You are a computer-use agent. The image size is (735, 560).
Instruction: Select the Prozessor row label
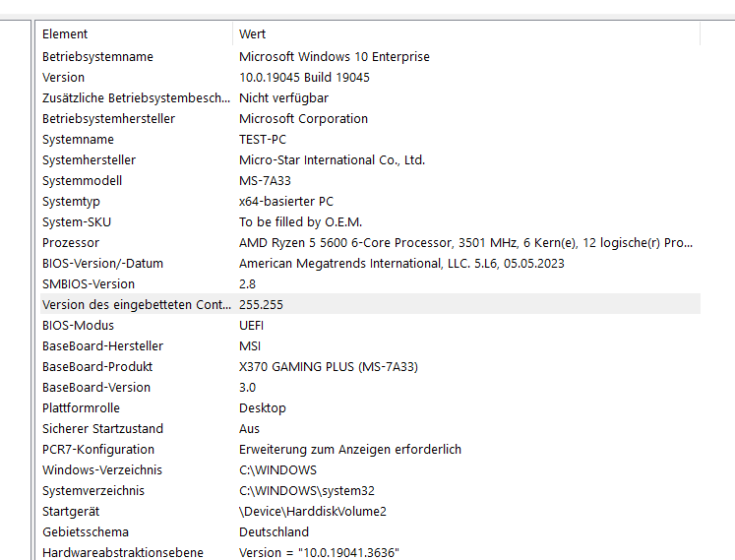point(71,242)
